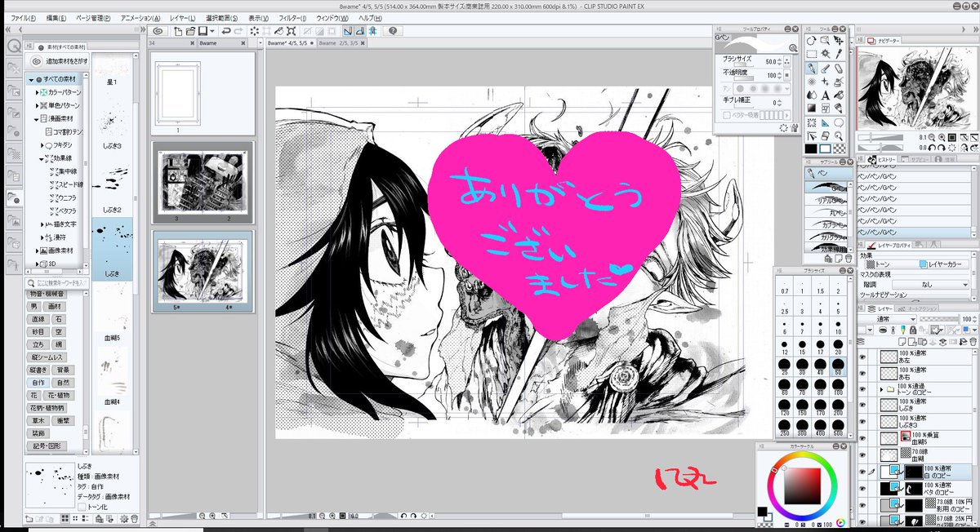The height and width of the screenshot is (532, 980).
Task: Select the Move layer tool
Action: [840, 41]
